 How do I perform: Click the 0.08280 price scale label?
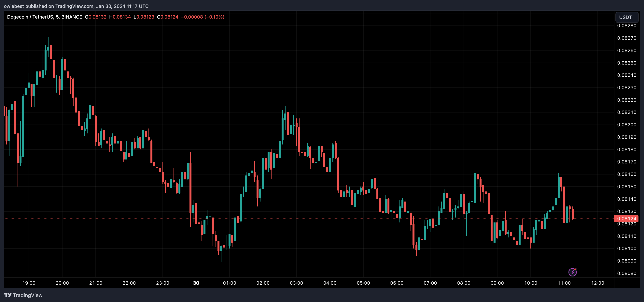(626, 26)
